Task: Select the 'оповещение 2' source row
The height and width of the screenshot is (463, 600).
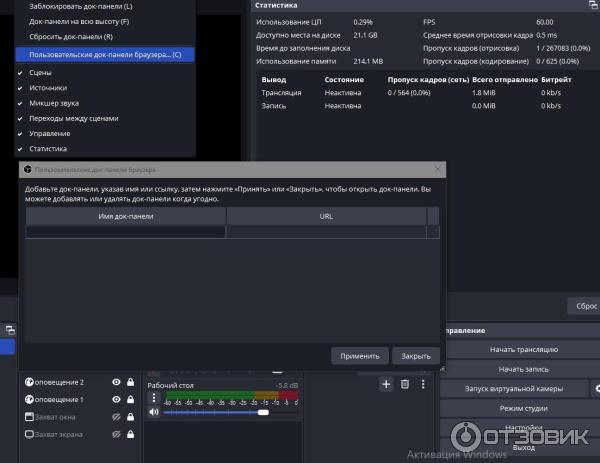Action: pyautogui.click(x=80, y=382)
